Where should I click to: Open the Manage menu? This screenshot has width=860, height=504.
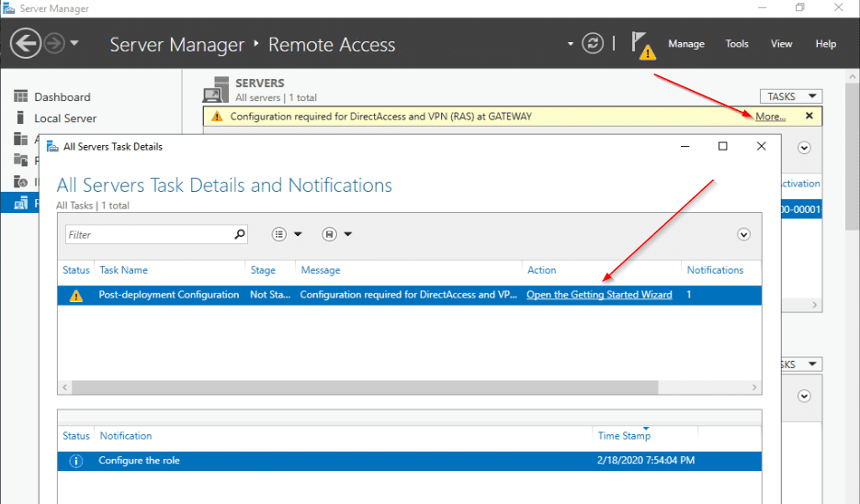[x=685, y=43]
